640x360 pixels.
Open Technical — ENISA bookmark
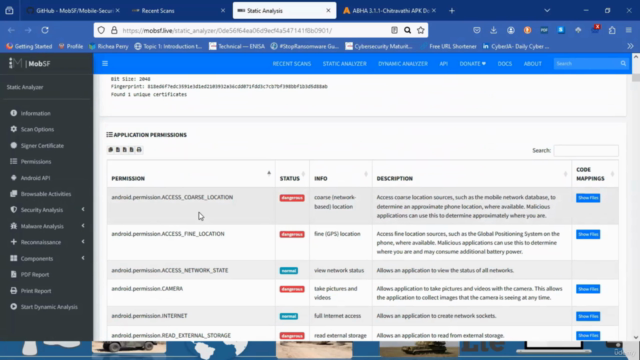pyautogui.click(x=237, y=47)
